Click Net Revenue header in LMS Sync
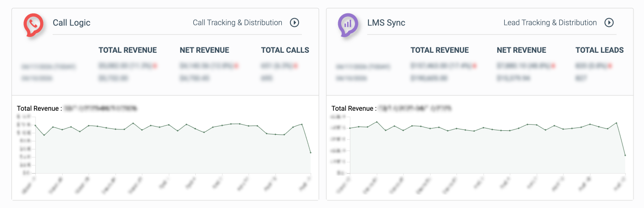Image resolution: width=644 pixels, height=208 pixels. pos(521,50)
